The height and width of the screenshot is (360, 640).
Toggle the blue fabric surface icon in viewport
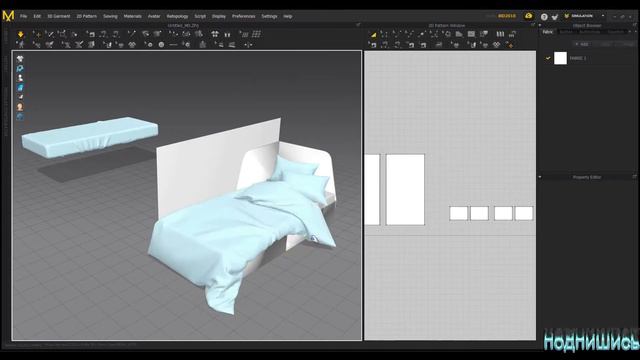coord(20,87)
